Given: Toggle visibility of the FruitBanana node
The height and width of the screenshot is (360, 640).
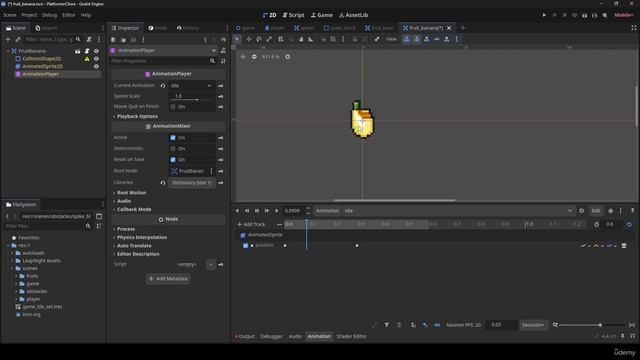Looking at the screenshot, I should click(96, 51).
